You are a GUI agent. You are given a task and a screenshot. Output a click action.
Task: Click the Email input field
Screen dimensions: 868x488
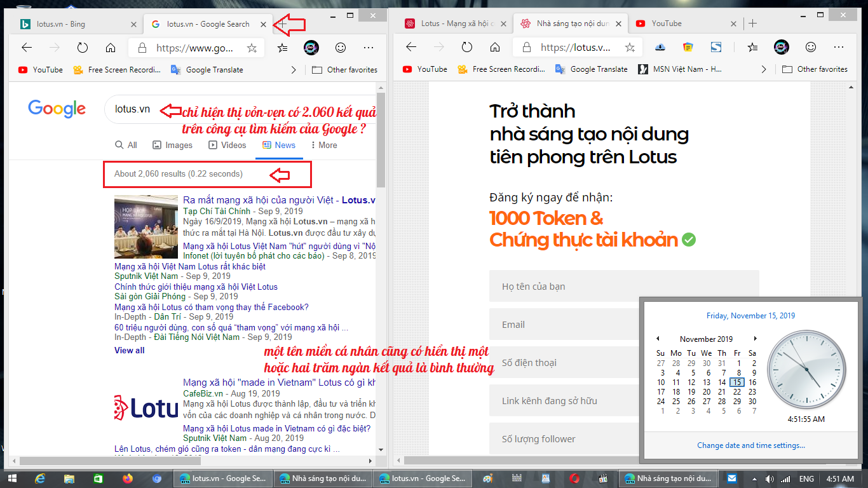click(564, 324)
